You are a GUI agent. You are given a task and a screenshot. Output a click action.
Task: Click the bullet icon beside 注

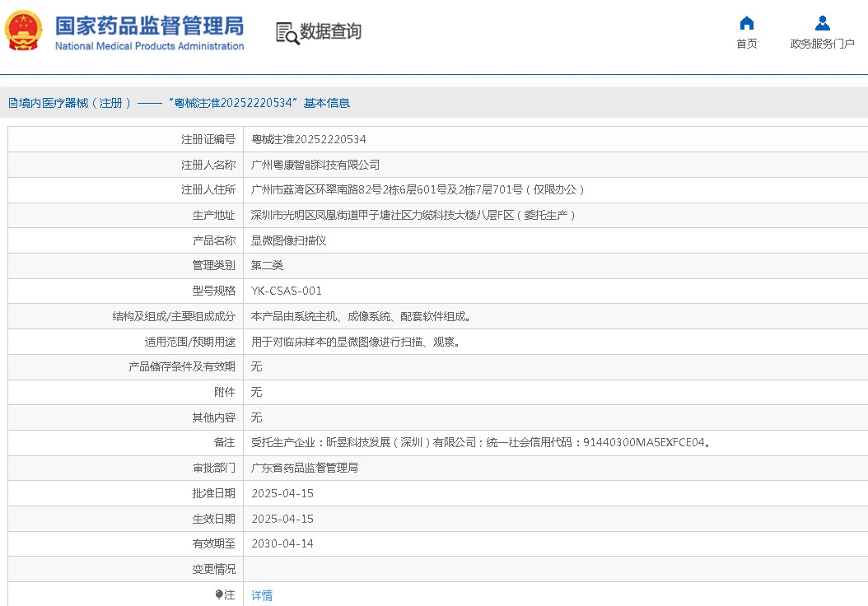(219, 594)
